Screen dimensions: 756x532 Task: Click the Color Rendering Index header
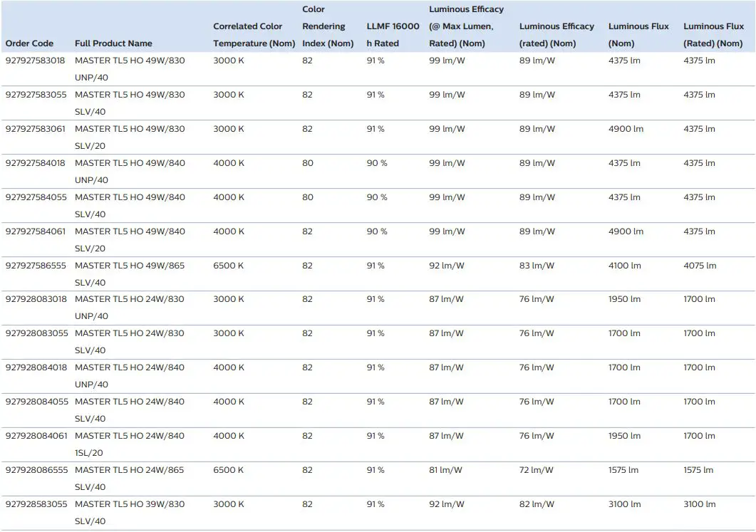click(x=327, y=26)
